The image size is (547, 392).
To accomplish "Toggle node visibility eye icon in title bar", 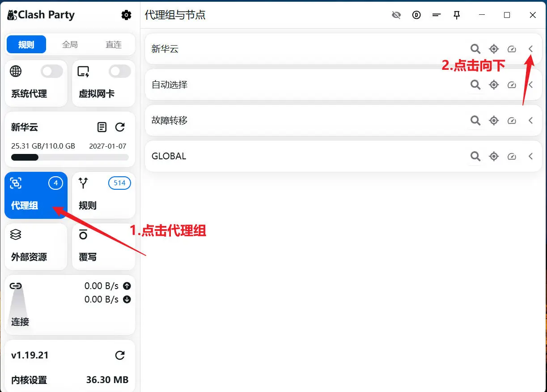I will 396,15.
